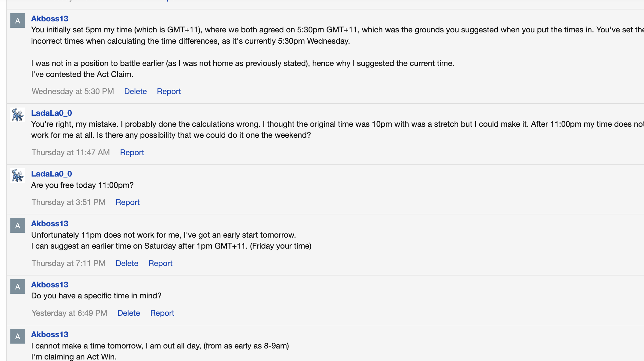644x361 pixels.
Task: Click Akboss13 avatar on 'claiming an Act Win' comment
Action: (18, 336)
